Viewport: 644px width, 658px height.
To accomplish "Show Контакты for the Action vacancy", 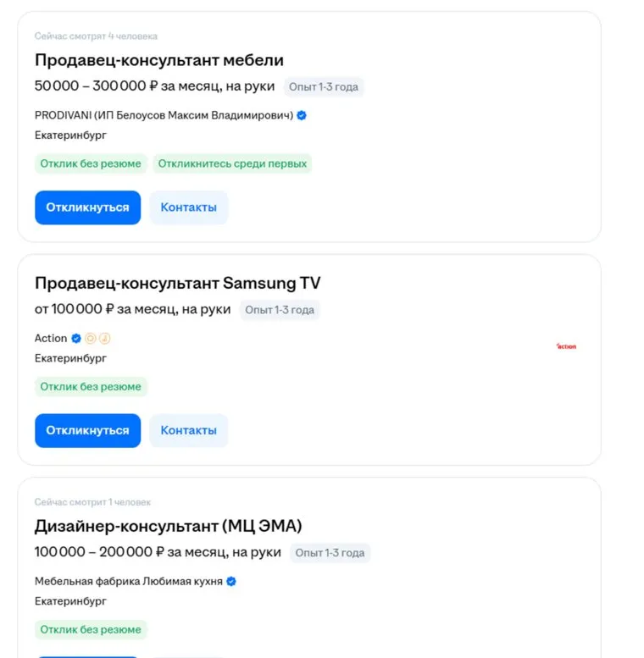I will tap(188, 430).
